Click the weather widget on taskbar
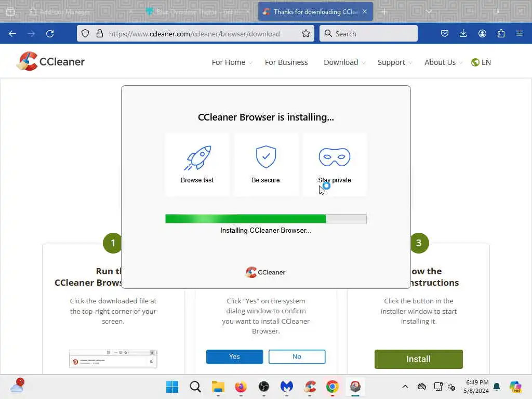The height and width of the screenshot is (399, 532). click(x=17, y=386)
